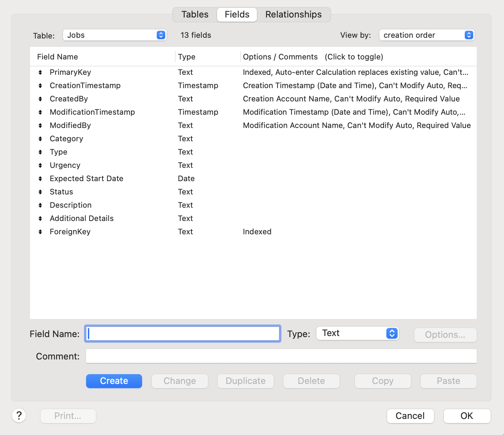Click the reorder arrows beside PrimaryKey
The height and width of the screenshot is (435, 504).
pos(40,72)
